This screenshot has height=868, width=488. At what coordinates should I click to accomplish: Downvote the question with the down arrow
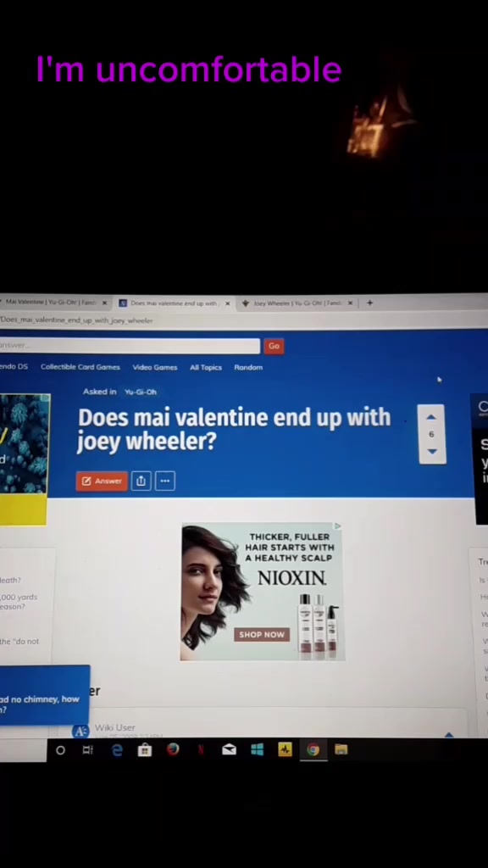tap(431, 451)
